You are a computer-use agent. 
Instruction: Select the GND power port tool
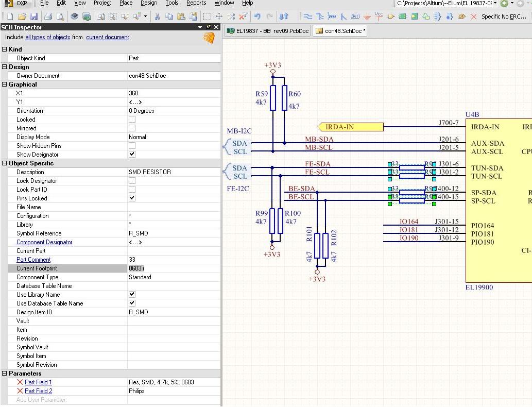pyautogui.click(x=367, y=16)
